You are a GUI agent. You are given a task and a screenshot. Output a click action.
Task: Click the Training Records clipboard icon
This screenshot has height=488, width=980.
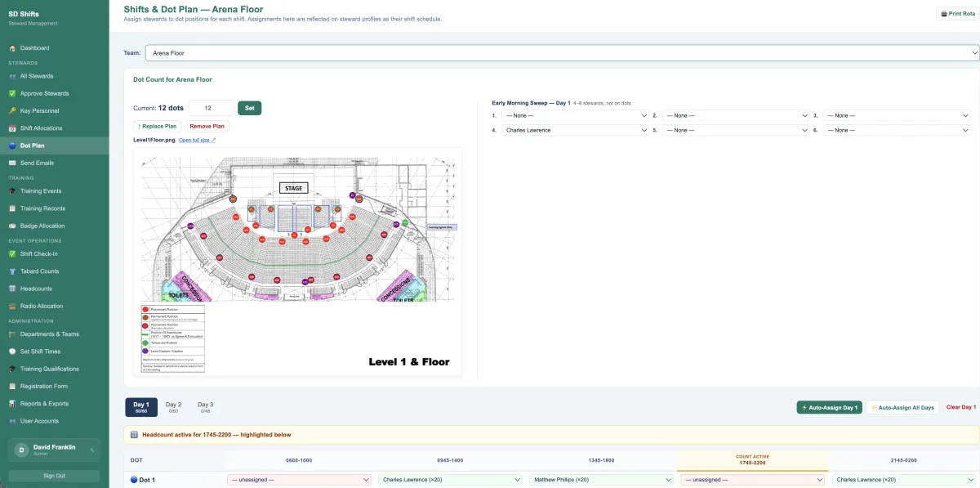[12, 208]
